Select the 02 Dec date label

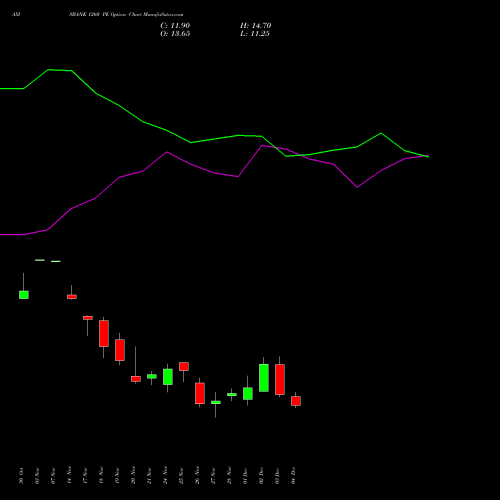(261, 476)
